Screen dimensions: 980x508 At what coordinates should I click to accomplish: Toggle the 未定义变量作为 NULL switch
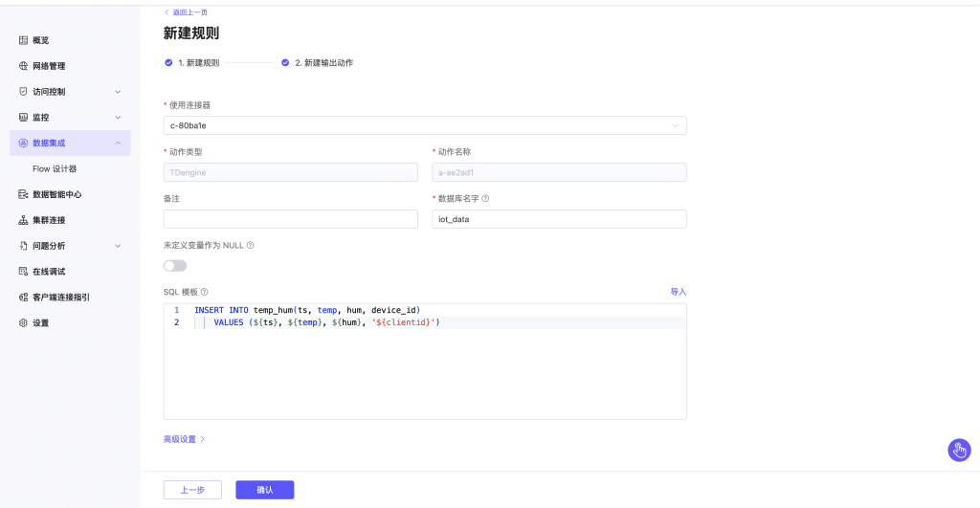175,266
